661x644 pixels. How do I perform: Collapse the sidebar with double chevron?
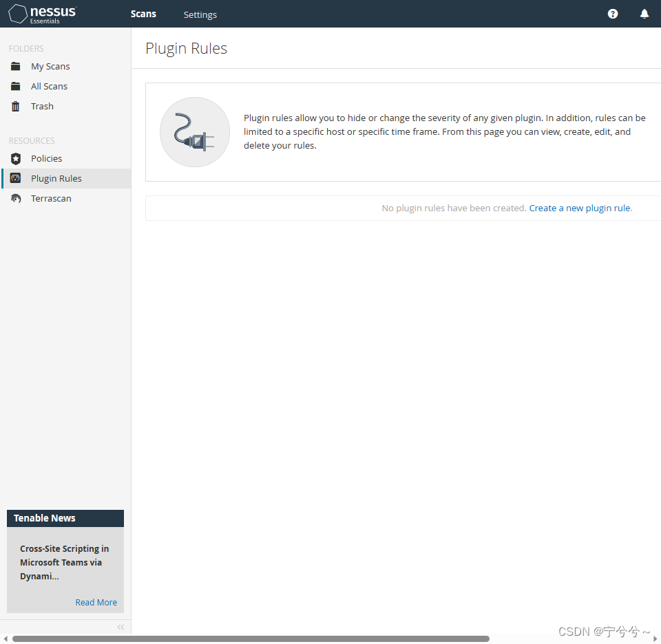tap(120, 627)
